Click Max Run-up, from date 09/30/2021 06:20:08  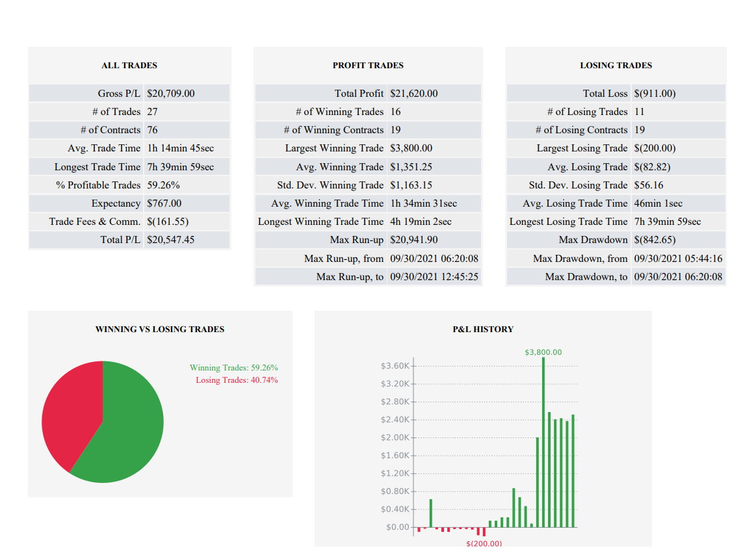pos(434,259)
